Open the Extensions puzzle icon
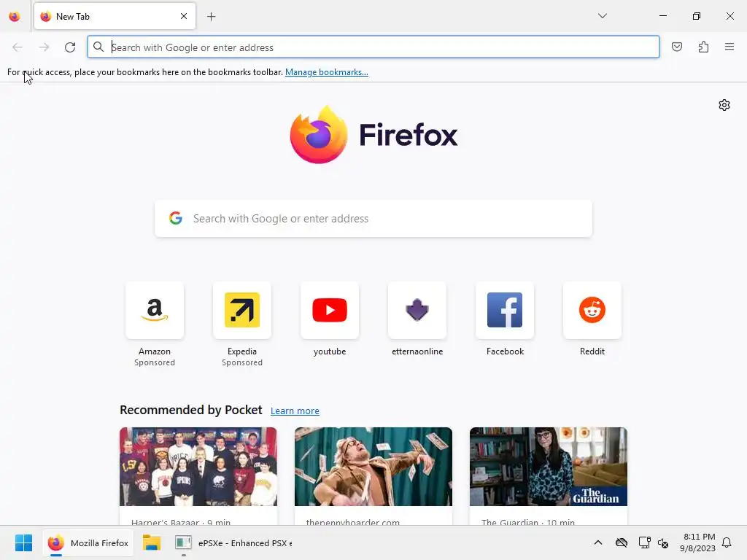 703,47
